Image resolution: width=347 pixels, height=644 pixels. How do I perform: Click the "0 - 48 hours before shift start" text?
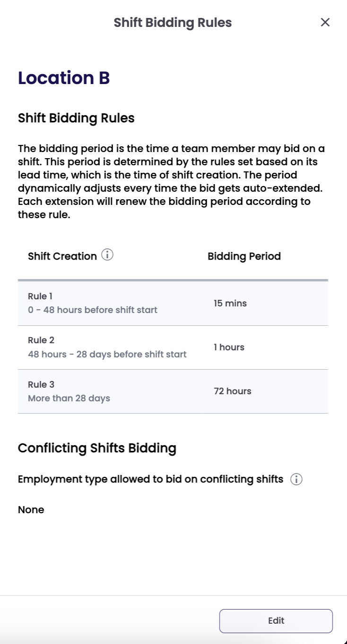pos(93,310)
